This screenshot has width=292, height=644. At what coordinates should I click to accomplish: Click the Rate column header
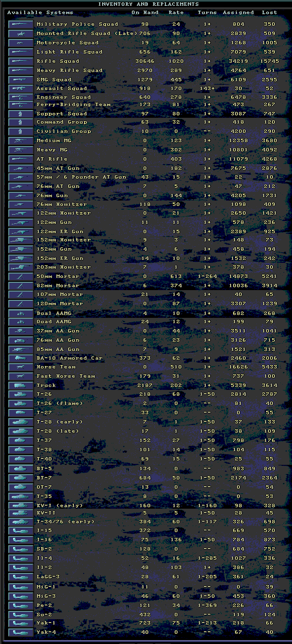click(x=176, y=13)
